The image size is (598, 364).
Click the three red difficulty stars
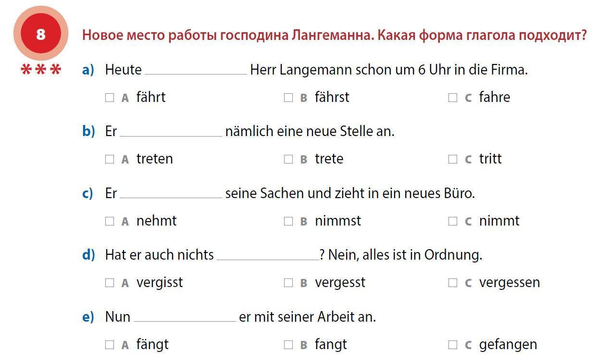click(x=41, y=70)
